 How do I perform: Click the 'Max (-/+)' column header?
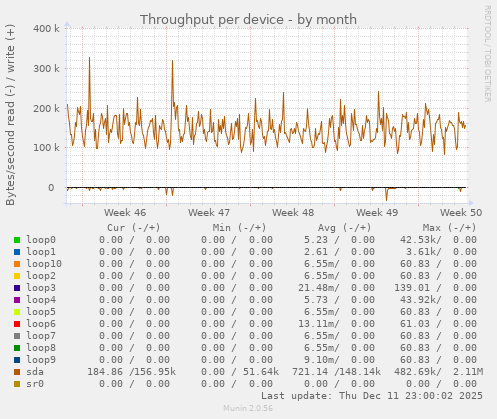(x=449, y=228)
